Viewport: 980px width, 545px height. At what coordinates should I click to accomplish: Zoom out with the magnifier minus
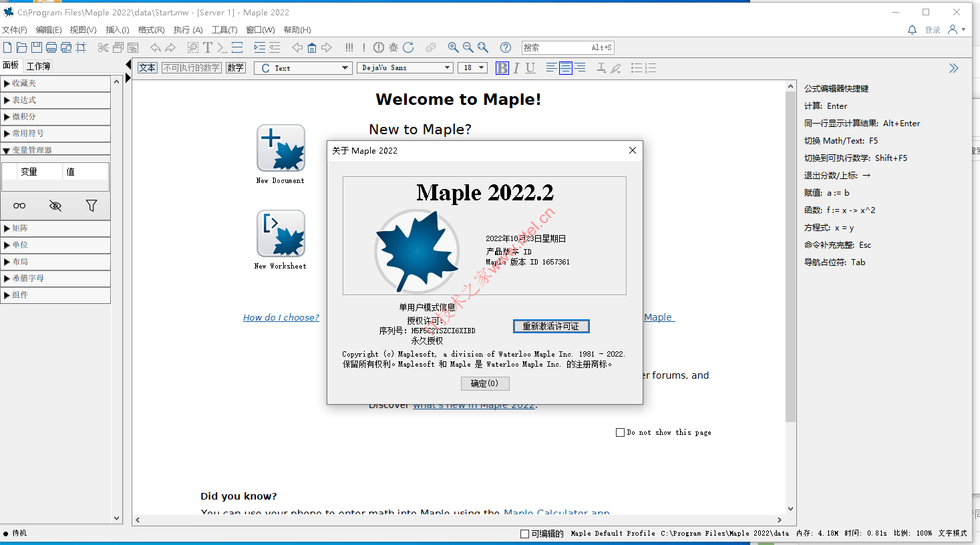468,47
